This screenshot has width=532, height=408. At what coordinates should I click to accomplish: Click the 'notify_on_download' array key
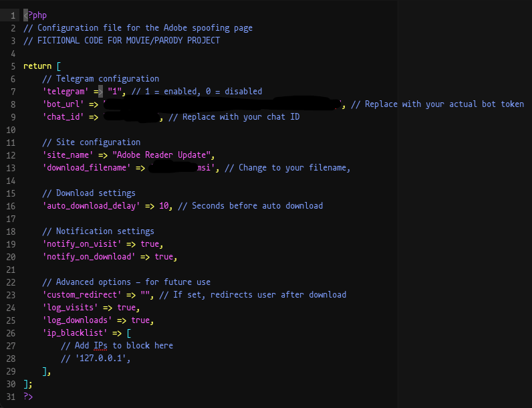tap(89, 257)
